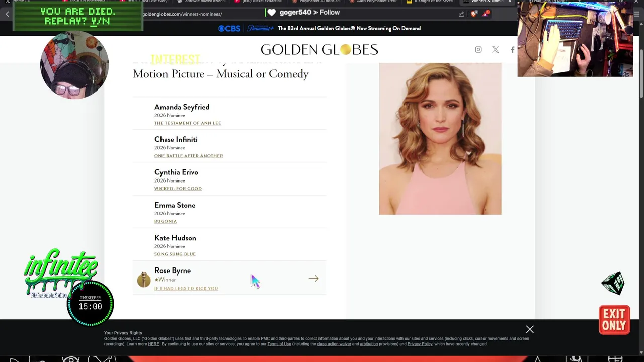Click the ★Winner label under Rose Byrne
Viewport: 644px width, 362px height.
(x=165, y=280)
